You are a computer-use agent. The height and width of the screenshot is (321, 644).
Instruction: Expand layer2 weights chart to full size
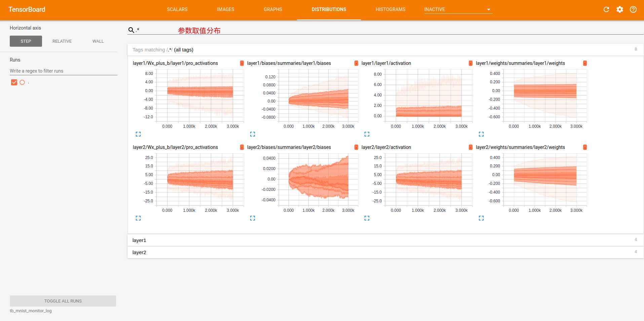click(x=481, y=218)
